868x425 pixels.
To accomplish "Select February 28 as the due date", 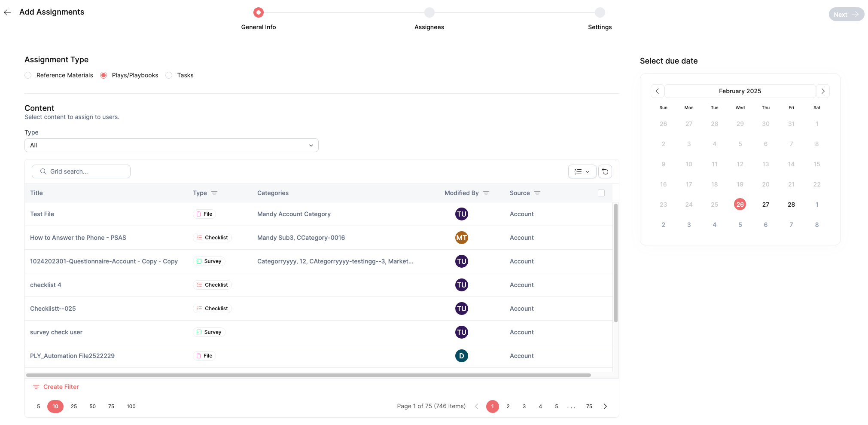I will coord(791,205).
